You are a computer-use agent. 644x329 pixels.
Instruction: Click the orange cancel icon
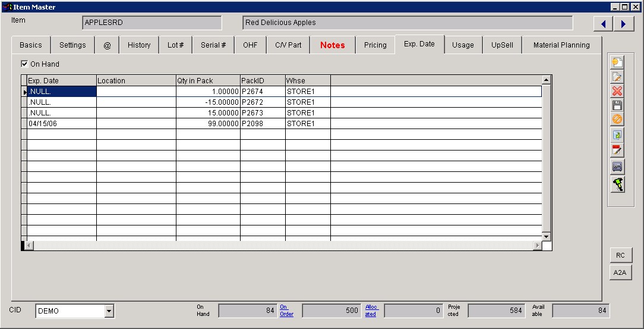tap(617, 120)
